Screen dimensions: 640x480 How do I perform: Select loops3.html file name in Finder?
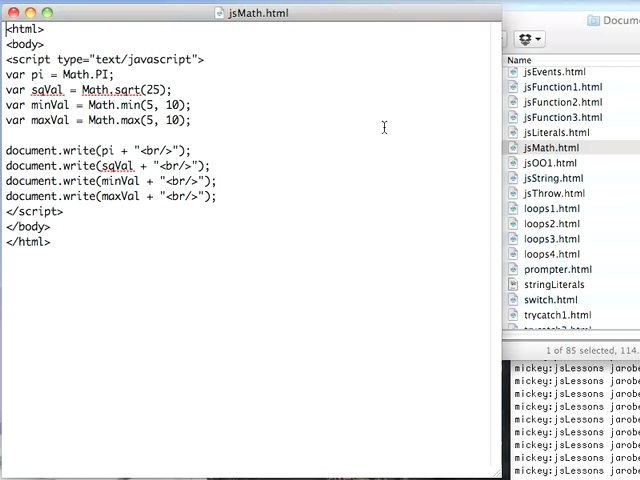(552, 239)
